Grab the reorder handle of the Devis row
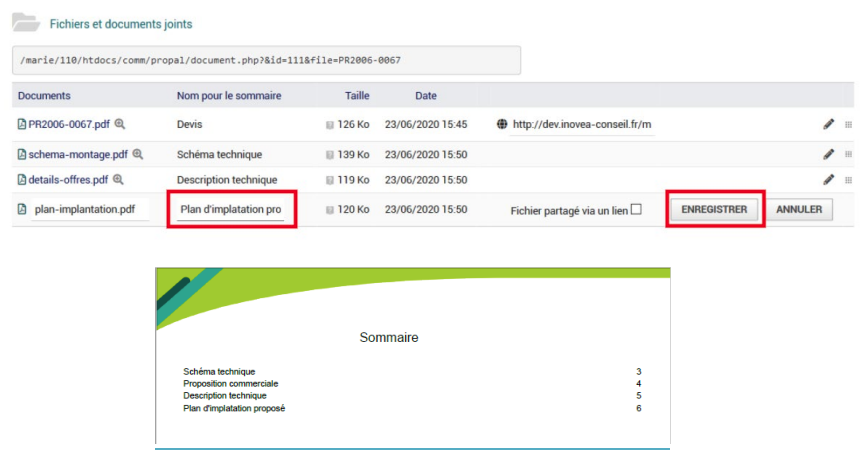 [848, 125]
